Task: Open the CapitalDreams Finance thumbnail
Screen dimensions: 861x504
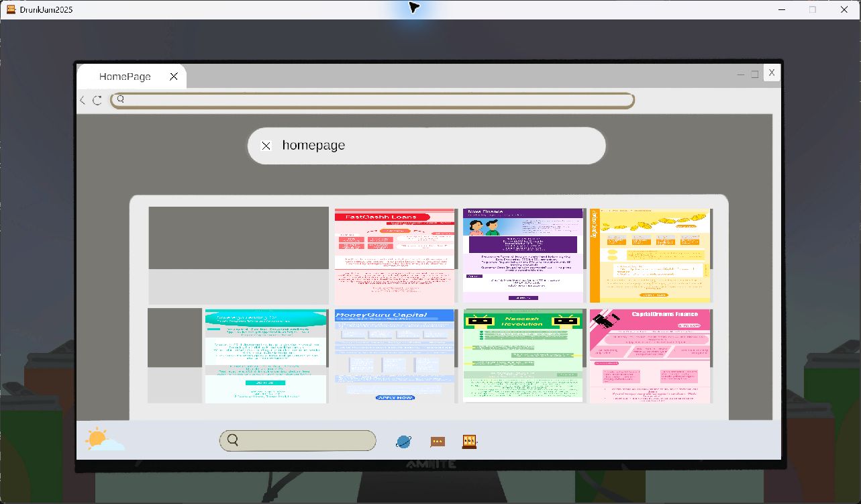Action: 651,356
